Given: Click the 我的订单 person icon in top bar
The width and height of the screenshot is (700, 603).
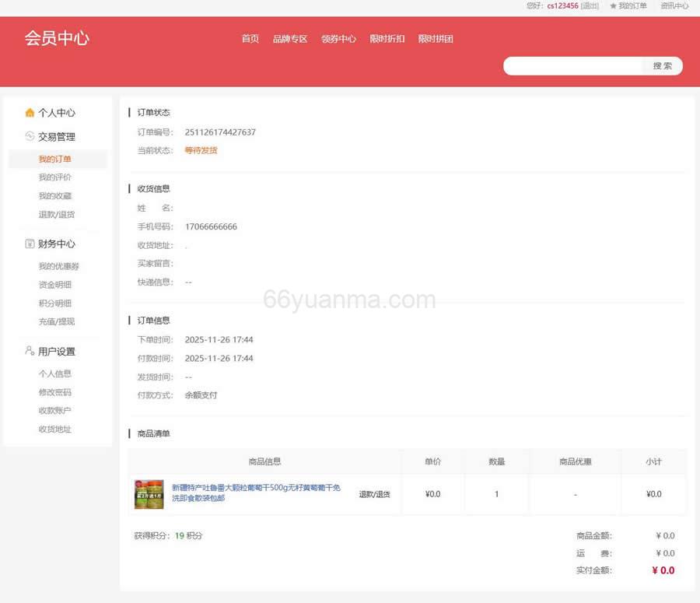Looking at the screenshot, I should click(614, 5).
